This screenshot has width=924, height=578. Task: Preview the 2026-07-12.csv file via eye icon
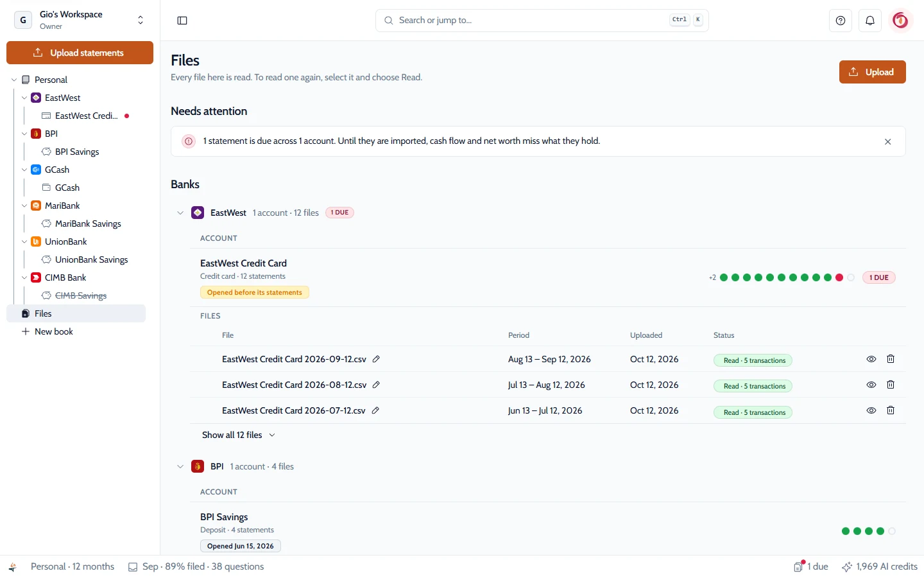click(x=871, y=410)
